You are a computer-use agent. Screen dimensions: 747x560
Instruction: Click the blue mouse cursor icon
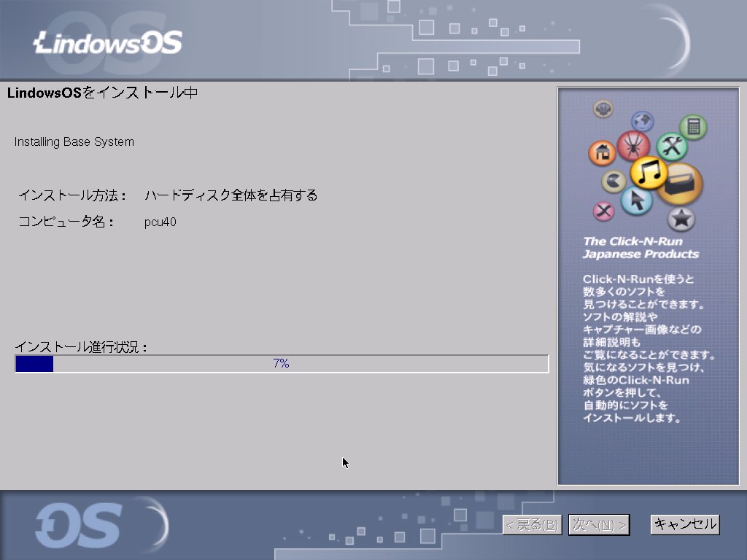coord(636,200)
